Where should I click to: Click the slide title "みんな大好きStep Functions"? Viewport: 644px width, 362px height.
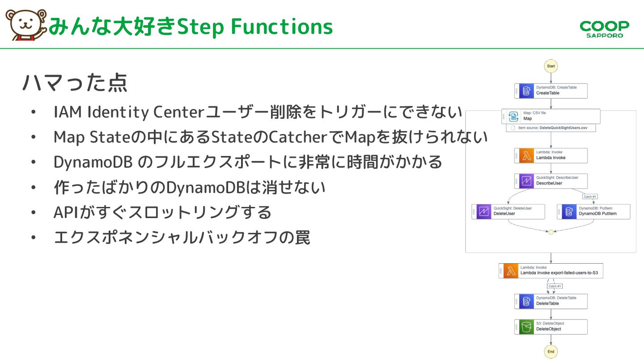pos(191,27)
